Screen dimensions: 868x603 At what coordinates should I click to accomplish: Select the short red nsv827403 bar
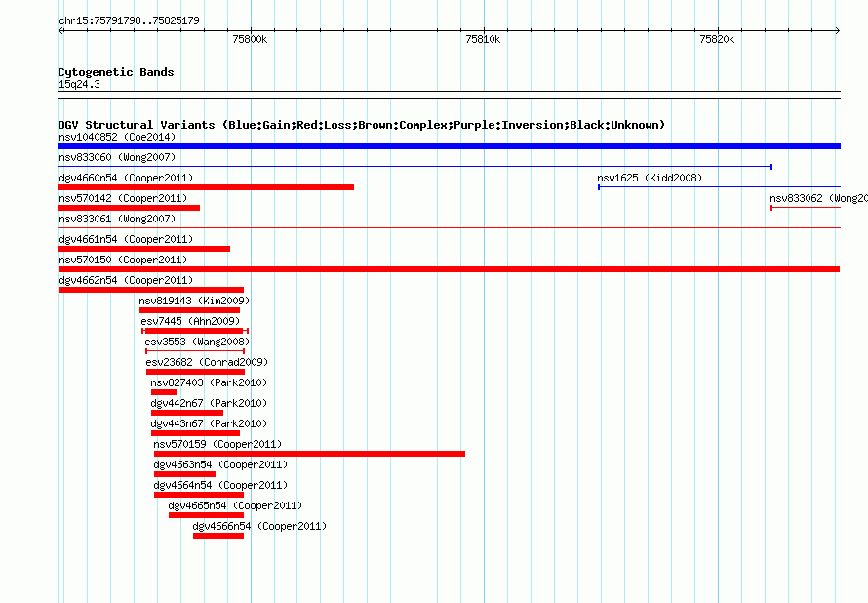[163, 392]
